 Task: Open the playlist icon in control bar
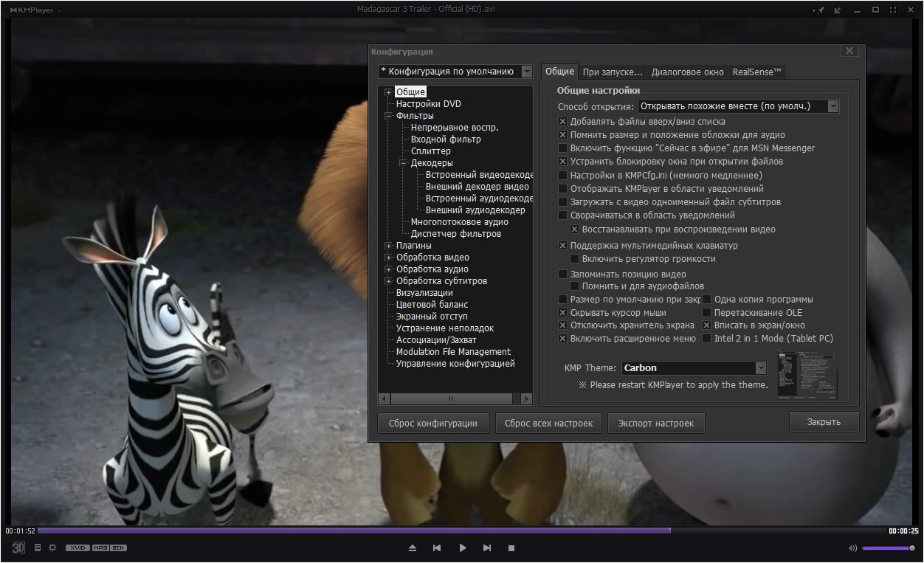point(38,548)
